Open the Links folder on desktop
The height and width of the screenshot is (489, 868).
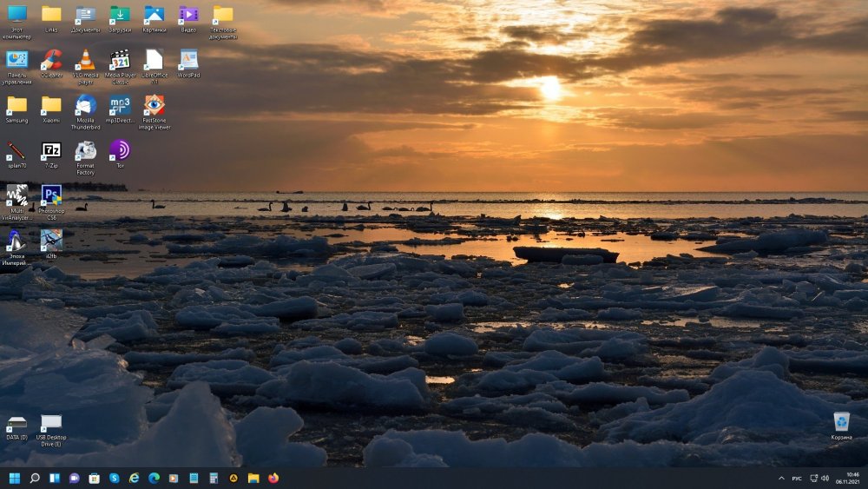click(x=51, y=19)
